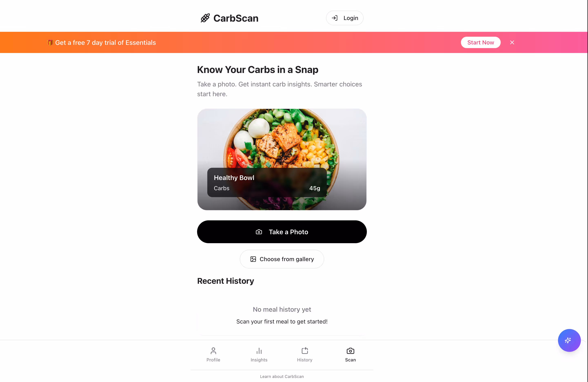Click the CarbScan wheat logo icon
Screen dimensions: 588x382
coord(205,18)
